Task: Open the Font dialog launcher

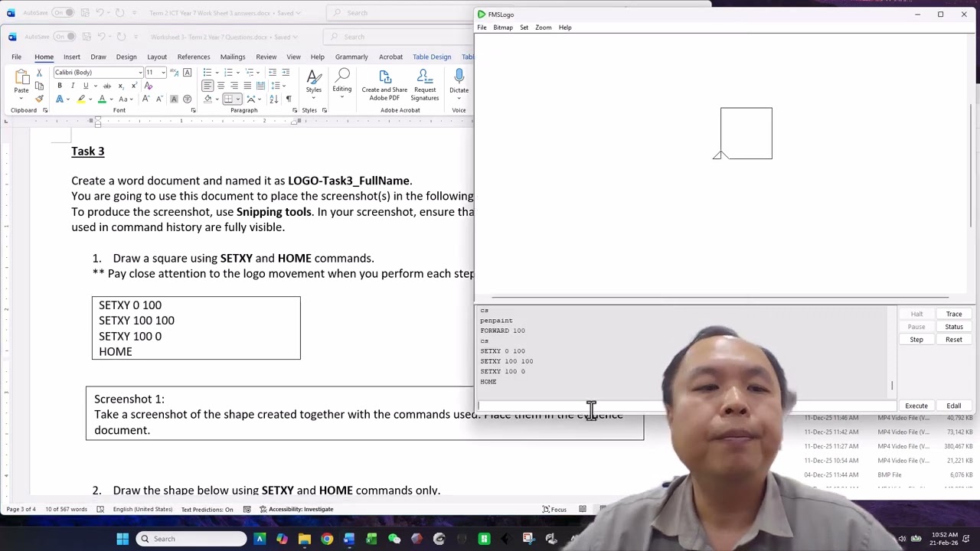Action: pos(193,110)
